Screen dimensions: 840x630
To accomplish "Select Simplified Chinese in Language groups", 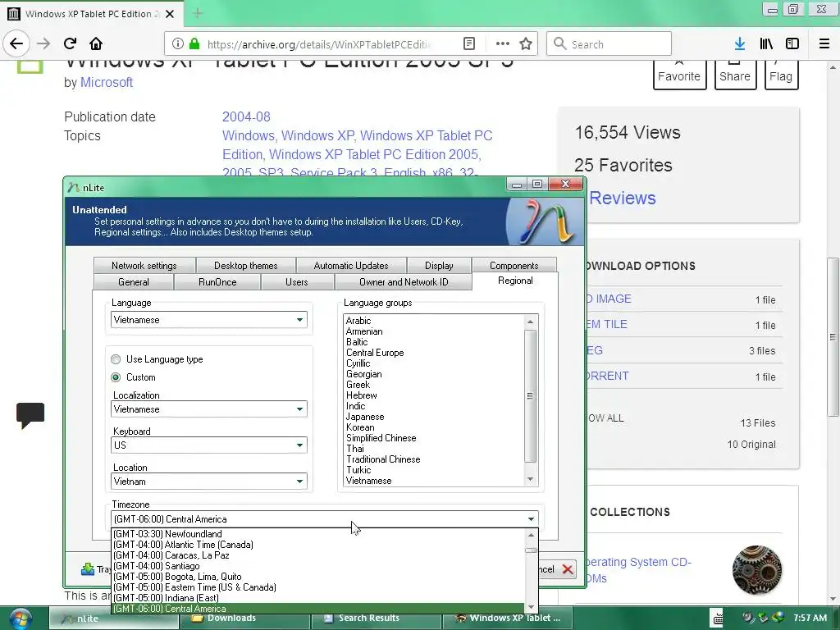I will click(x=381, y=438).
